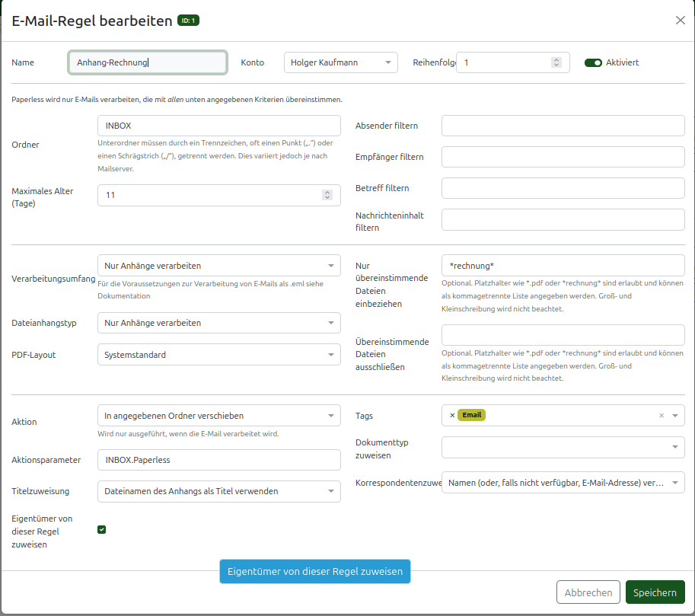Image resolution: width=695 pixels, height=616 pixels.
Task: Uncheck Eigentümer von dieser Regel zuweisen checkbox
Action: [x=101, y=529]
